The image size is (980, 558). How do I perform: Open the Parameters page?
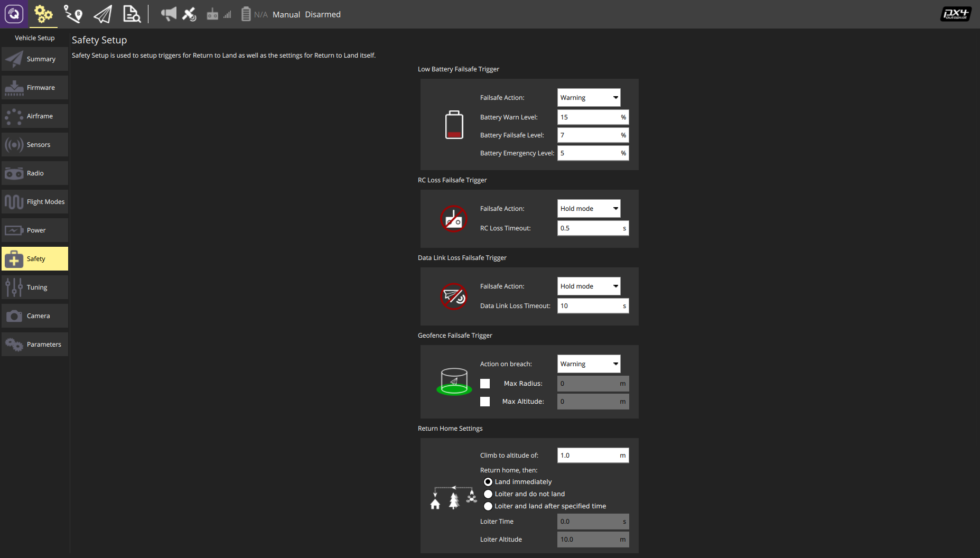tap(35, 345)
